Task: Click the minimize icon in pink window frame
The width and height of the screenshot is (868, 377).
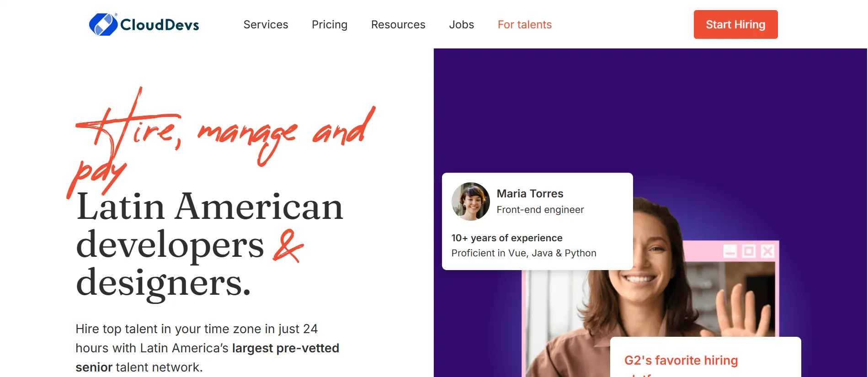Action: [x=730, y=252]
